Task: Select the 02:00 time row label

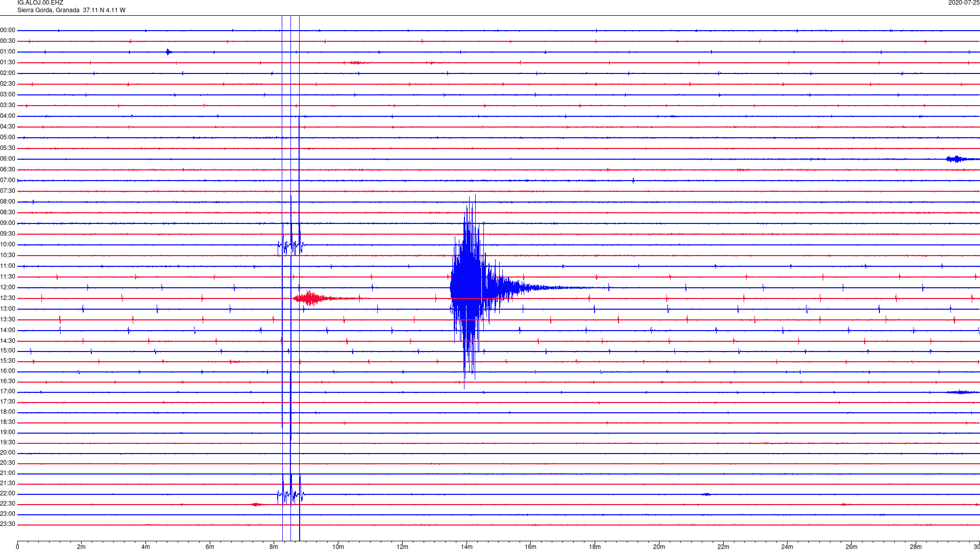Action: [8, 73]
